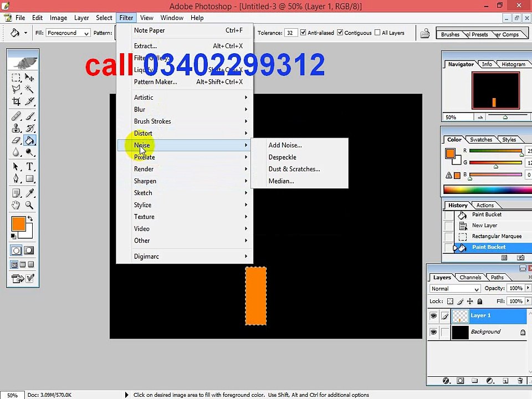Open the Image menu
The width and height of the screenshot is (532, 399).
point(58,18)
